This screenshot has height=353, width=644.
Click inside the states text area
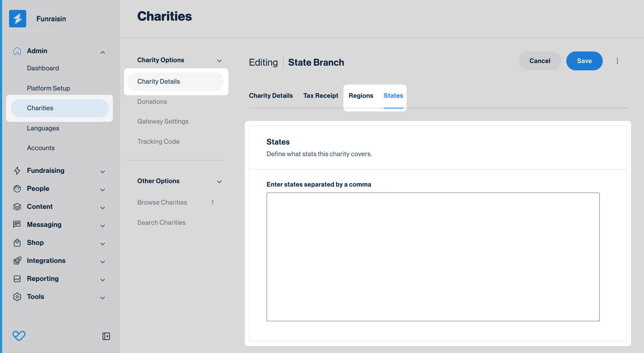pyautogui.click(x=433, y=256)
